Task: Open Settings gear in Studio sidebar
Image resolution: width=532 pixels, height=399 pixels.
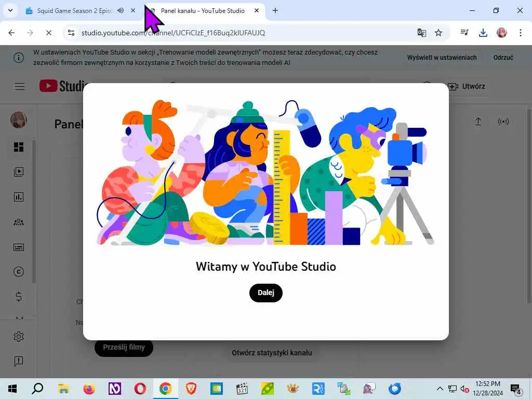Action: pyautogui.click(x=19, y=337)
